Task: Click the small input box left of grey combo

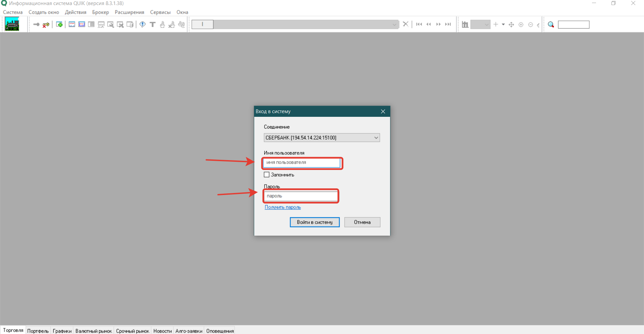Action: coord(202,25)
